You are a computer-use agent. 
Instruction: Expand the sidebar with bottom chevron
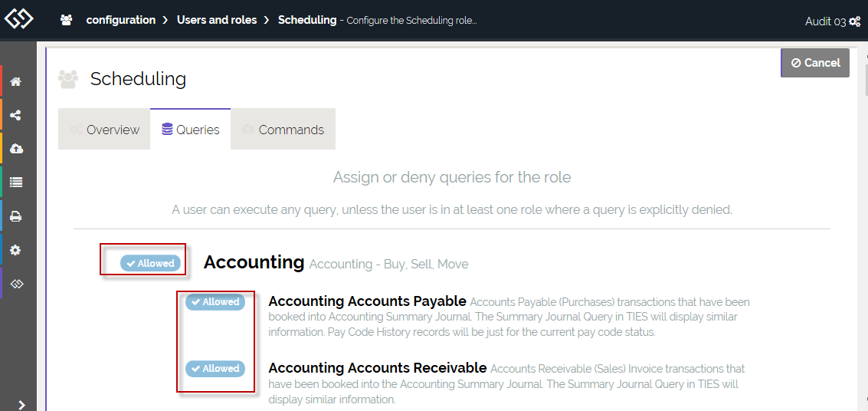click(21, 404)
